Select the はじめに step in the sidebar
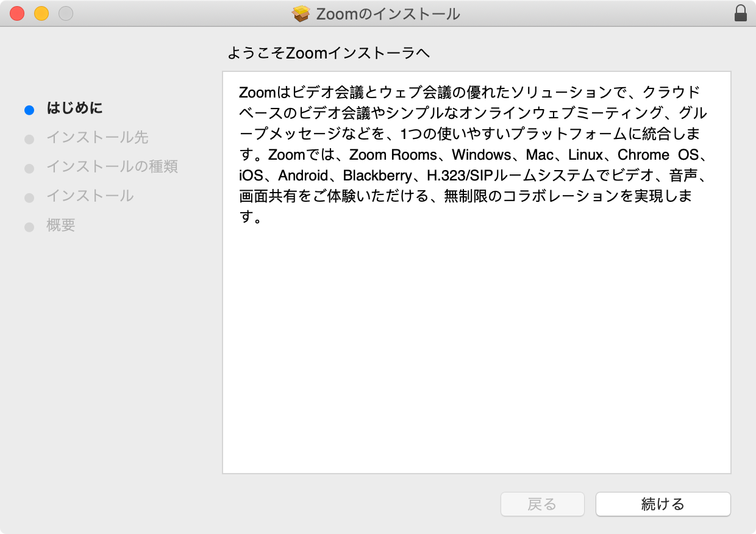The height and width of the screenshot is (534, 756). (x=75, y=109)
